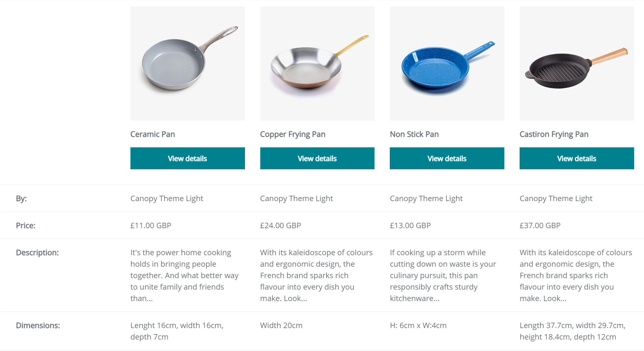
Task: Open the Copper Frying Pan product image
Action: [317, 63]
